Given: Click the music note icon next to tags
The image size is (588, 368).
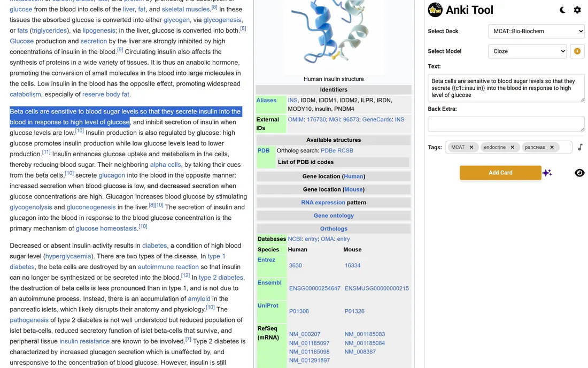Looking at the screenshot, I should pos(580,147).
